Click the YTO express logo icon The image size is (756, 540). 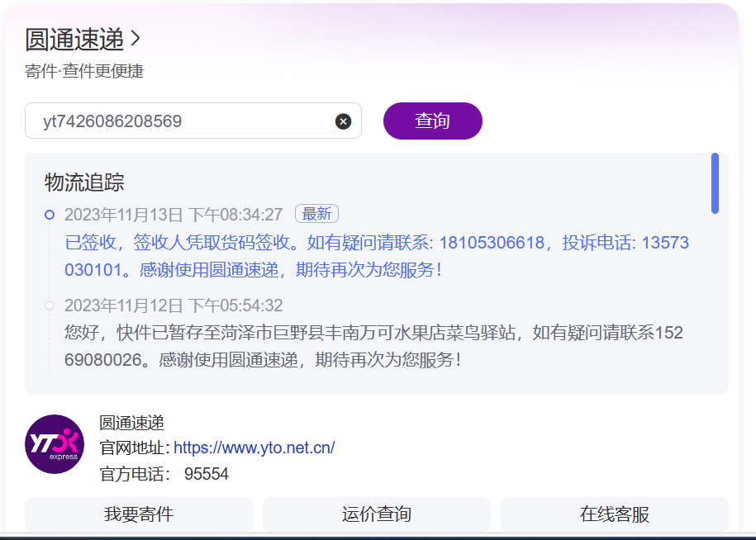click(55, 444)
